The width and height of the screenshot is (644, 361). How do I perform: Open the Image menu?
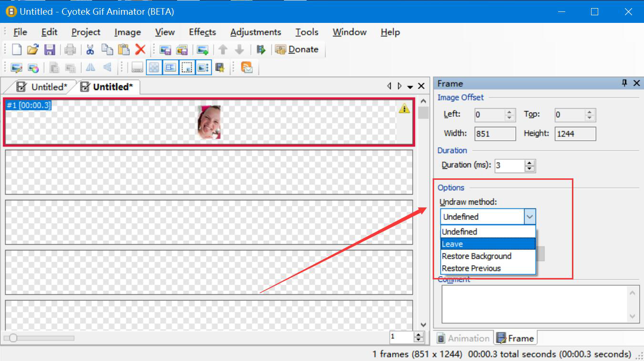pos(127,32)
